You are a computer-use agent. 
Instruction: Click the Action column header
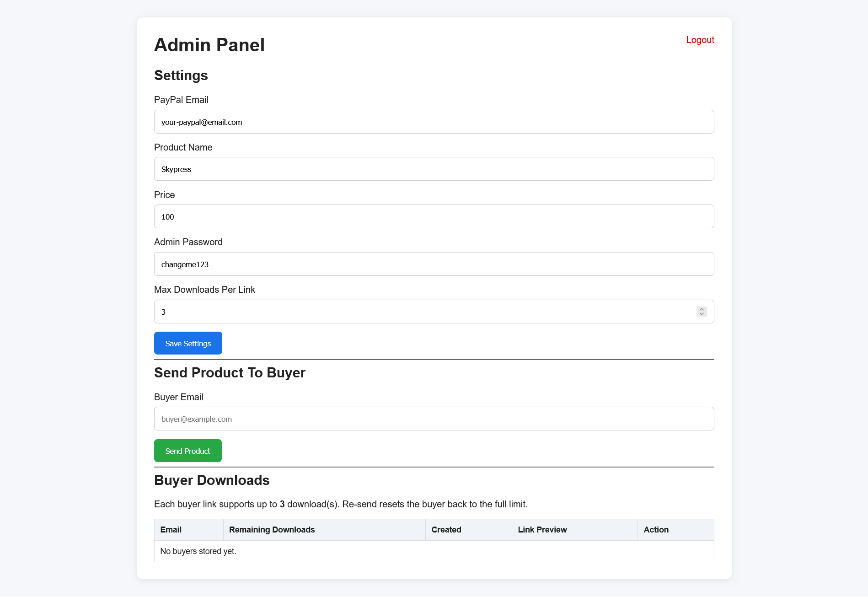point(656,530)
